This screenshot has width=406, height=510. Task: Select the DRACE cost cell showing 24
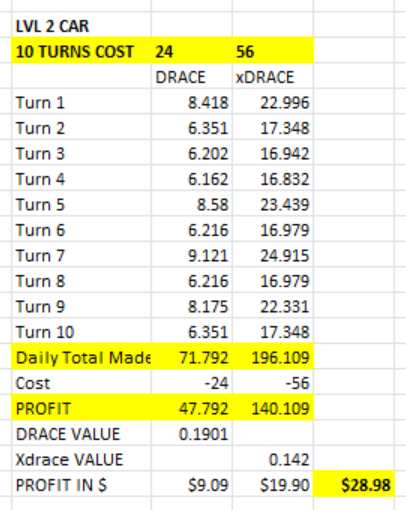(x=192, y=51)
